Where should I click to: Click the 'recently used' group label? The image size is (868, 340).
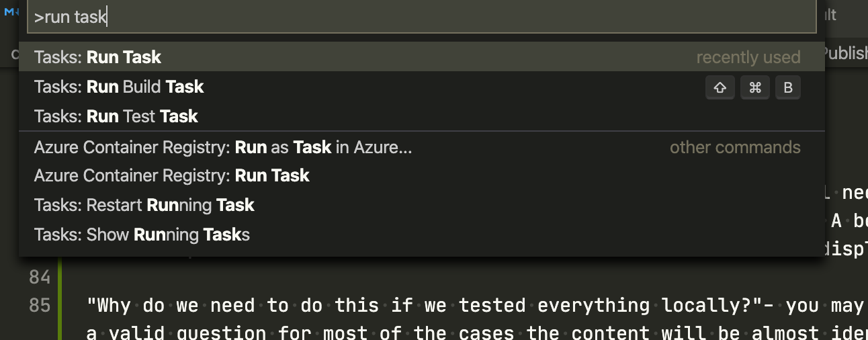pos(748,58)
